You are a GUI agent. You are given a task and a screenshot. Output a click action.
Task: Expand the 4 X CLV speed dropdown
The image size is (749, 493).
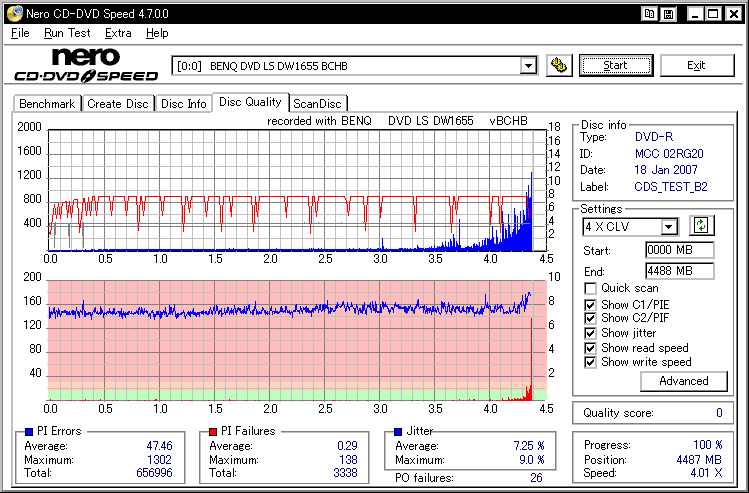669,227
